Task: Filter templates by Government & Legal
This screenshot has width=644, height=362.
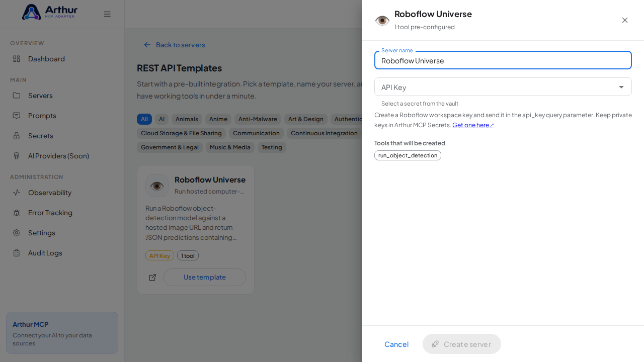Action: point(170,147)
